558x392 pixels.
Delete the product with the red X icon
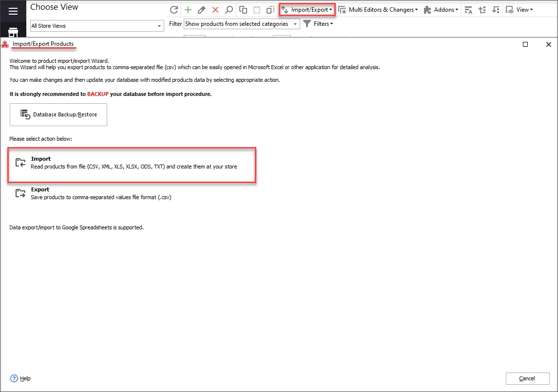(x=215, y=10)
